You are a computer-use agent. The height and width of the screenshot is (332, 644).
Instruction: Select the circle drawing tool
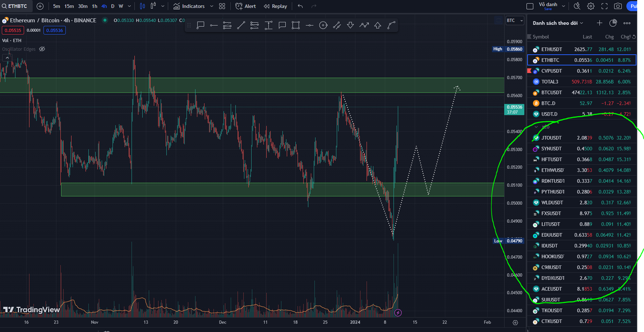(x=323, y=25)
